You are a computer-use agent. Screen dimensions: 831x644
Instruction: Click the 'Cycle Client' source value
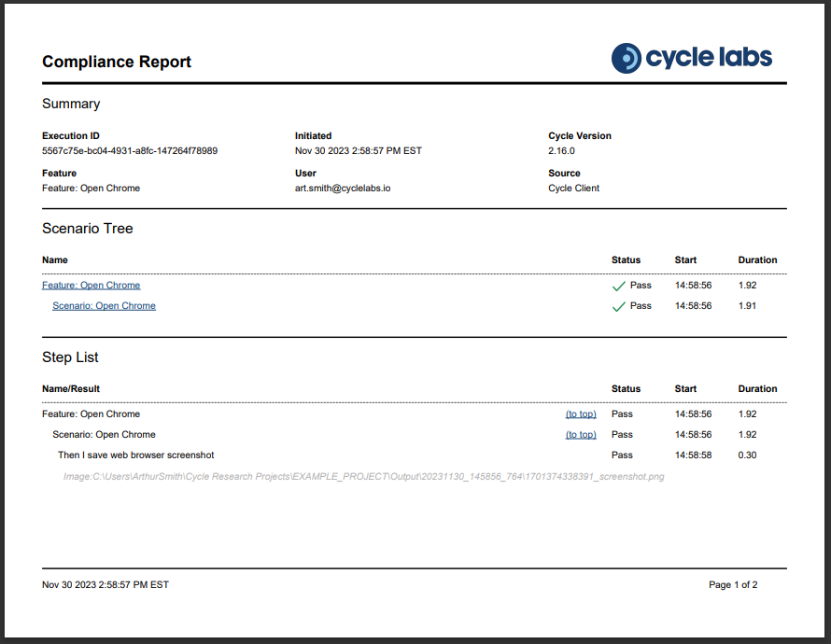click(573, 189)
